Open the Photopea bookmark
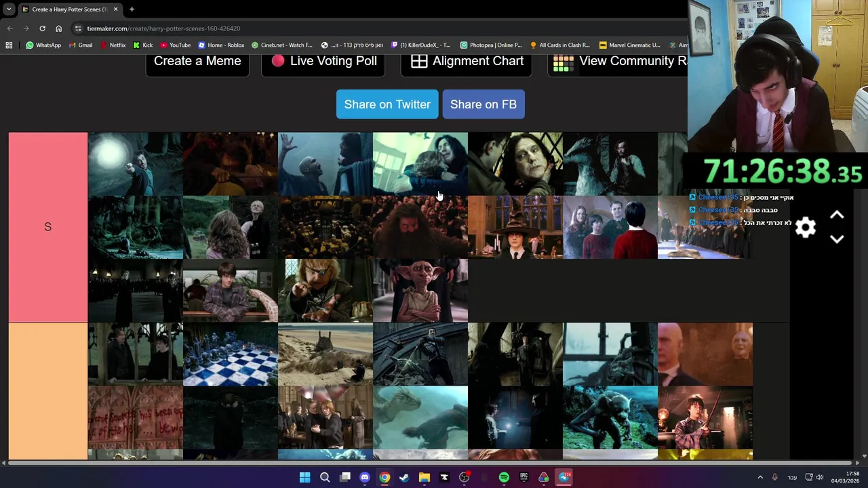 pos(491,45)
